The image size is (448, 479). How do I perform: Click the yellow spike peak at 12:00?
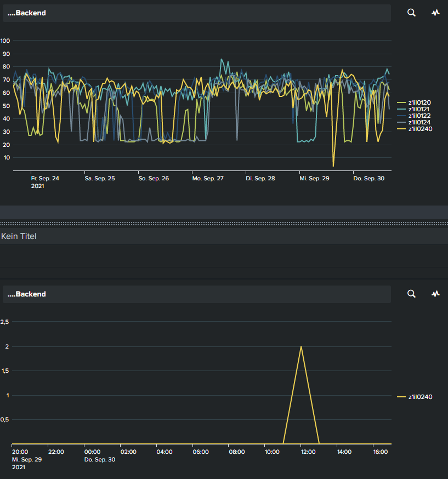pos(301,346)
